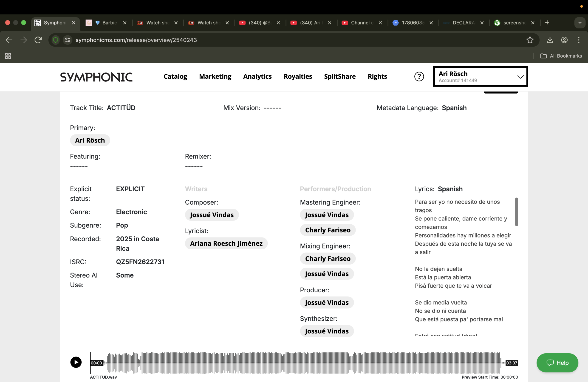The height and width of the screenshot is (382, 588).
Task: Click the ACTITÜD.wav file name
Action: click(x=103, y=377)
